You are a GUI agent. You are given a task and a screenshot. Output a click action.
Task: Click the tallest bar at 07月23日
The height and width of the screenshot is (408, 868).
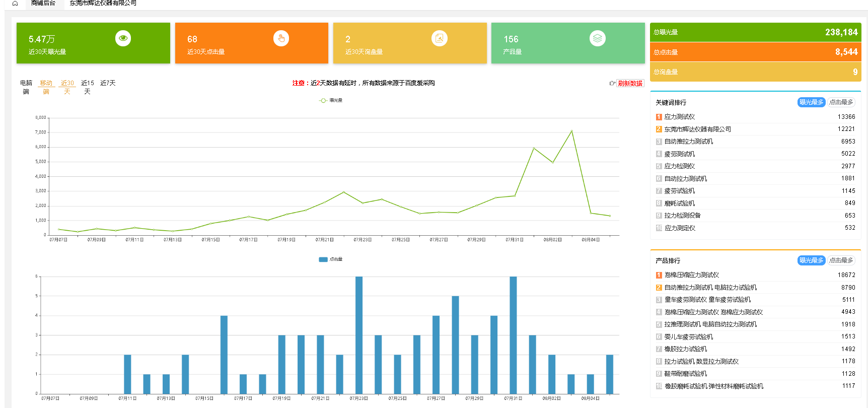[x=359, y=334]
